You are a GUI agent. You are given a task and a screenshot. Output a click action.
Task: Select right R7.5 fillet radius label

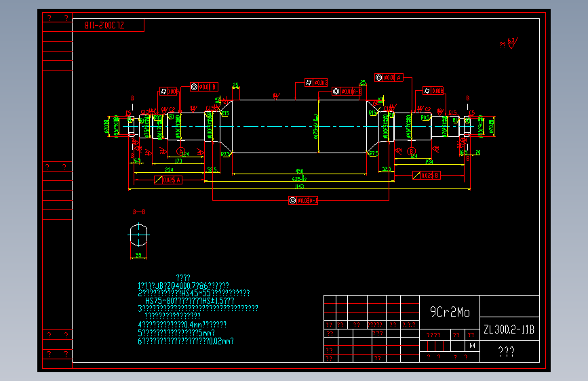[374, 154]
